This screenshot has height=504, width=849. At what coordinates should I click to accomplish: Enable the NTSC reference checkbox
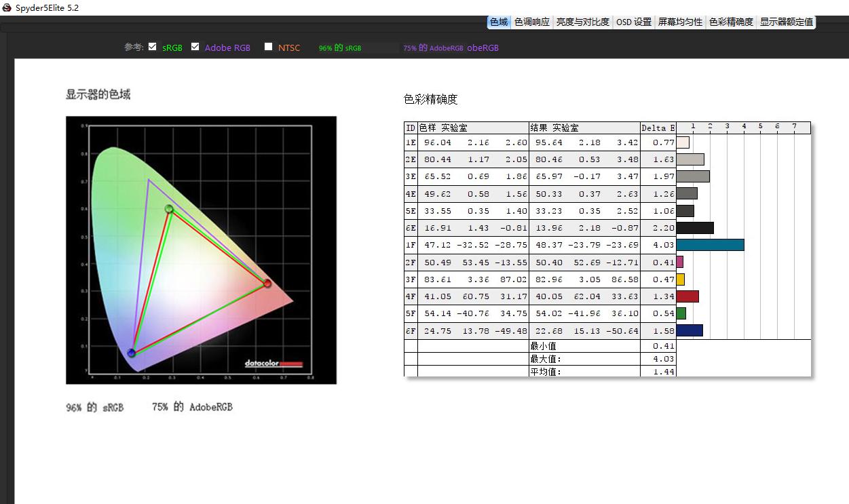coord(269,47)
